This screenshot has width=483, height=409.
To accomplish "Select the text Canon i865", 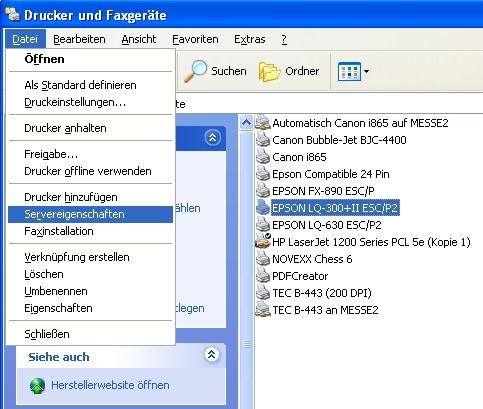I will tap(299, 157).
